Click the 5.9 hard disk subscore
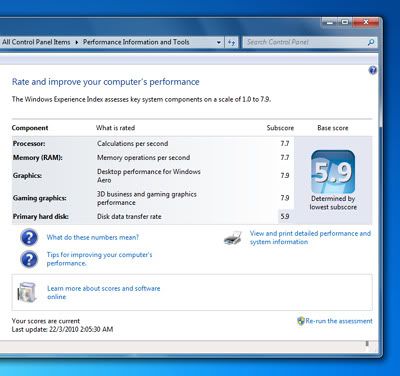Viewport: 400px width, 376px height. pyautogui.click(x=285, y=216)
